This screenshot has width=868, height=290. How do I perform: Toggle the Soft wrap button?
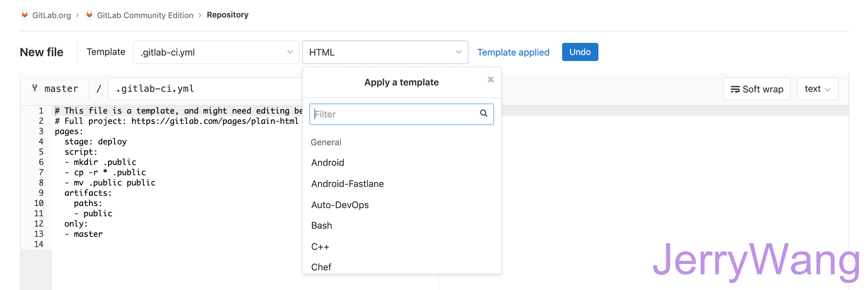tap(756, 89)
